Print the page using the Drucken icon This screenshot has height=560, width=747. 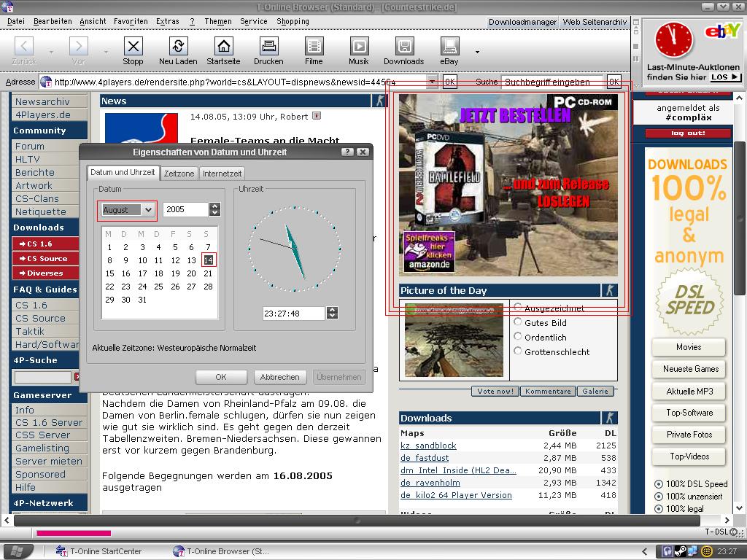(268, 46)
